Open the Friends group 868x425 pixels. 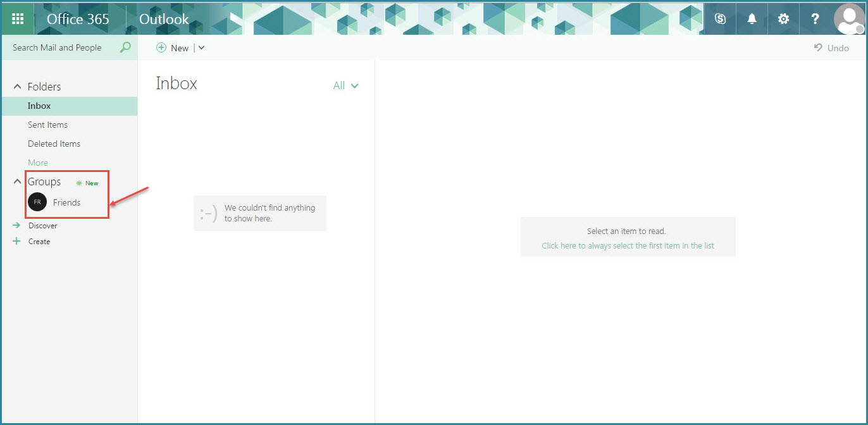[x=66, y=202]
